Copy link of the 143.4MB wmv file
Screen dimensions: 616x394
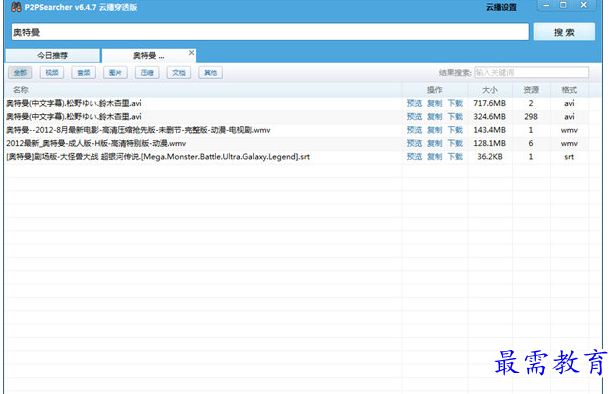(x=434, y=130)
